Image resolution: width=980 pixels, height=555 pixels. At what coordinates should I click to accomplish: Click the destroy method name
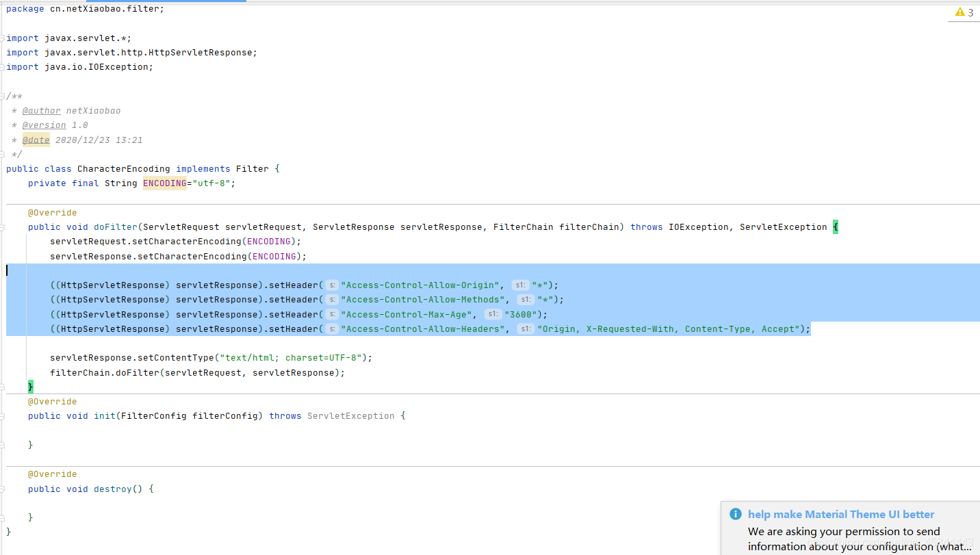coord(113,489)
